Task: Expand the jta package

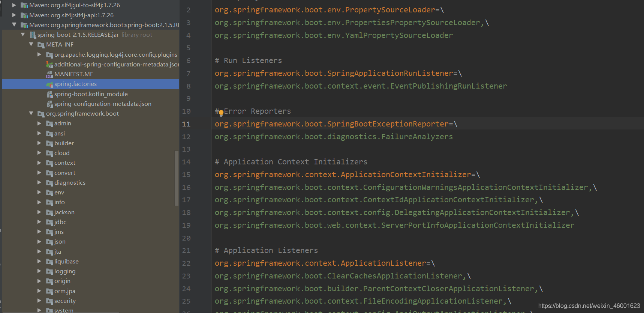Action: pyautogui.click(x=39, y=251)
